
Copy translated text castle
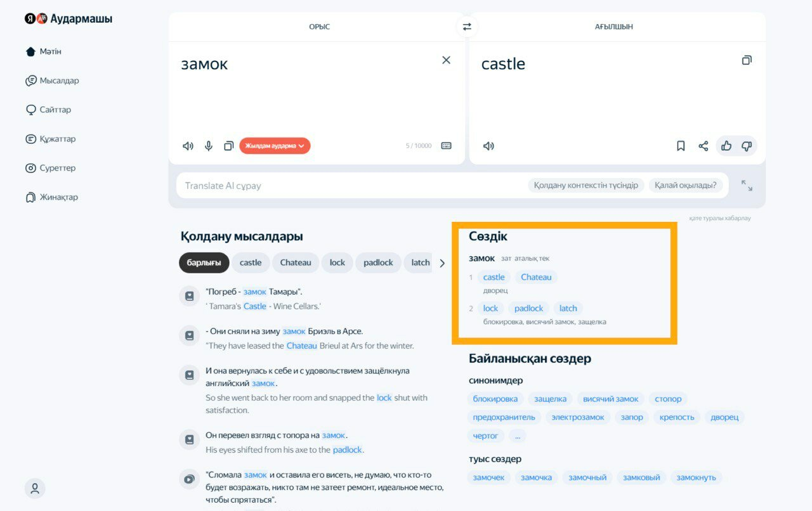click(747, 60)
